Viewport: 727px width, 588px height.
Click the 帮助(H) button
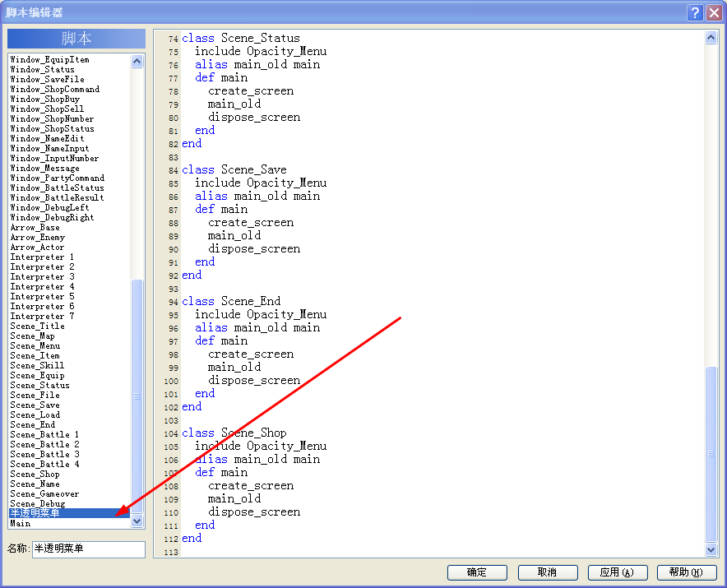pyautogui.click(x=687, y=572)
